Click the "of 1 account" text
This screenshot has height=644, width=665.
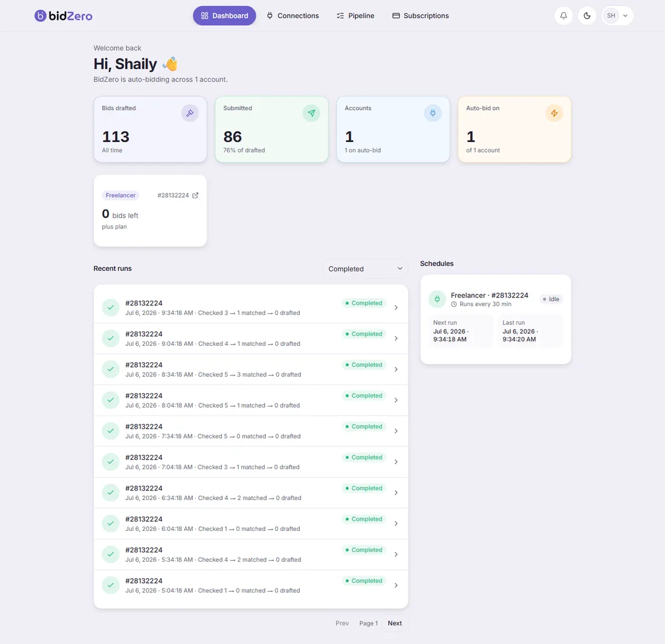tap(482, 150)
